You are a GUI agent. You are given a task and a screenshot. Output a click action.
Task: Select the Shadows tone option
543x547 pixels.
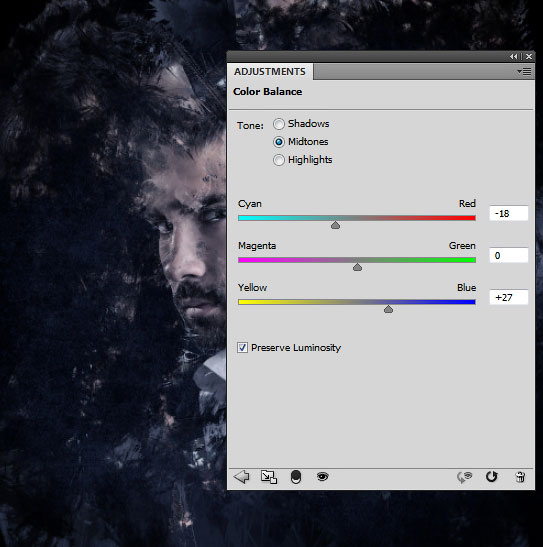(x=279, y=124)
